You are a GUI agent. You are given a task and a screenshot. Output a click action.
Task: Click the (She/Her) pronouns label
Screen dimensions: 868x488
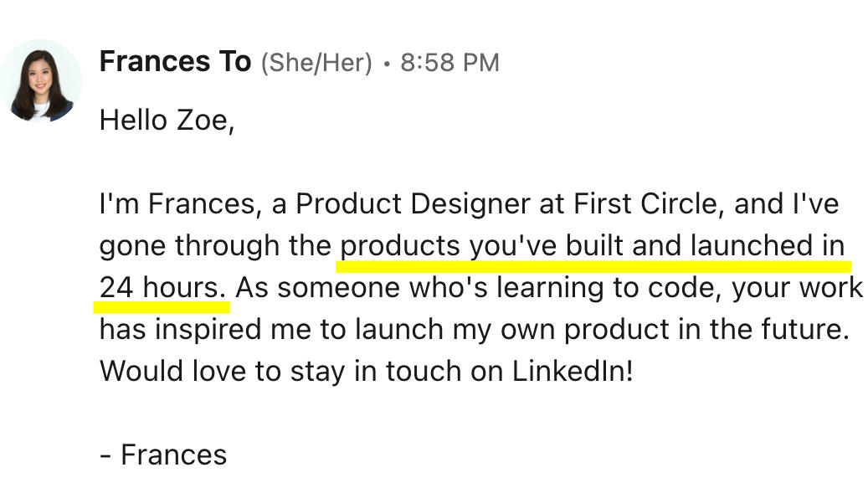coord(316,63)
